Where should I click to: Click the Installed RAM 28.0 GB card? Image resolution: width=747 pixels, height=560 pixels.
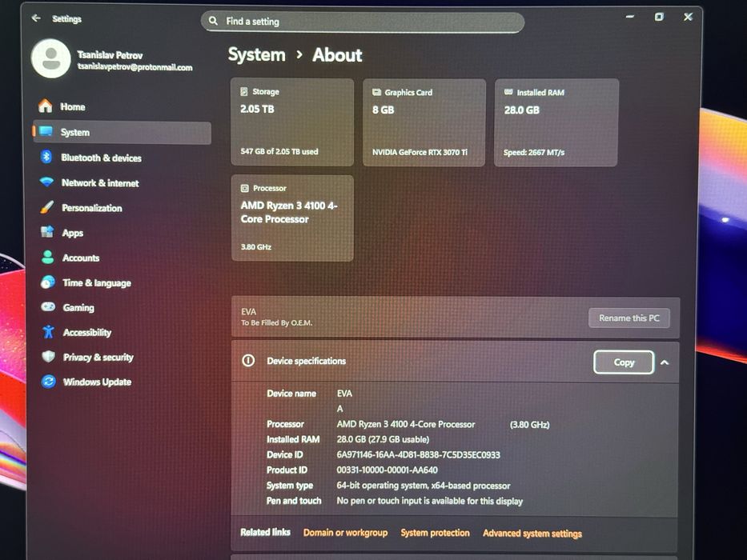click(x=556, y=122)
